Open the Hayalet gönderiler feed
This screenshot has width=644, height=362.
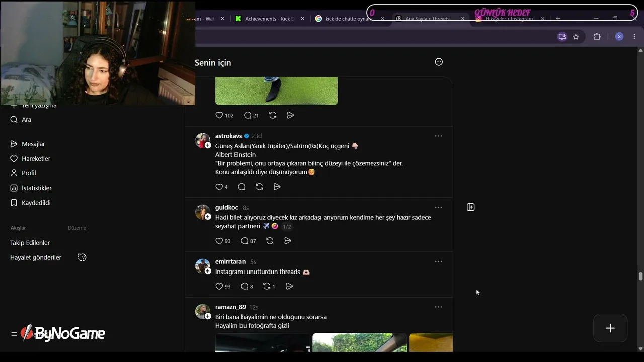pos(36,257)
